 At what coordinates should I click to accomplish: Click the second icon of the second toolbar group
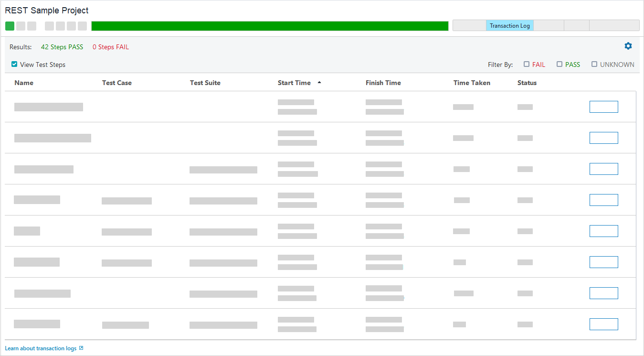61,26
